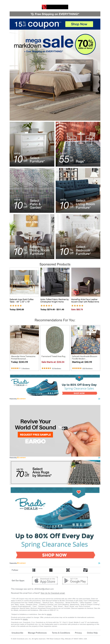Click the free shipping truck icon
The image size is (110, 644).
(x=32, y=14)
